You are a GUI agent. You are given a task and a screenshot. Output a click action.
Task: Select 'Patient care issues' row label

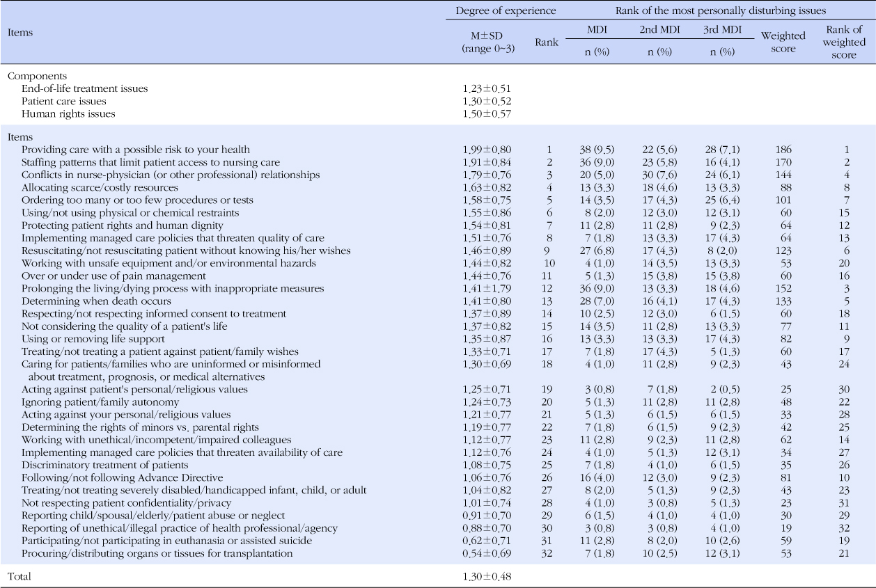pos(64,101)
